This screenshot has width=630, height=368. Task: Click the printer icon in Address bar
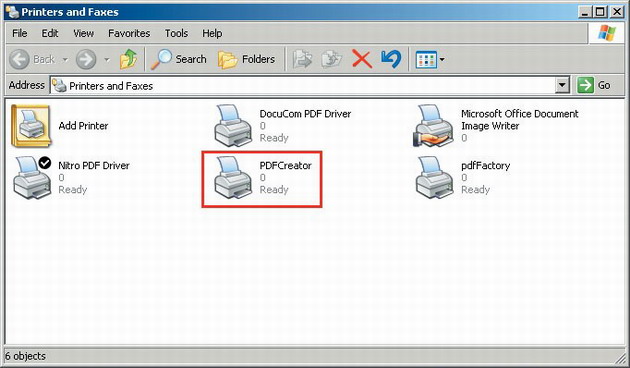coord(59,85)
